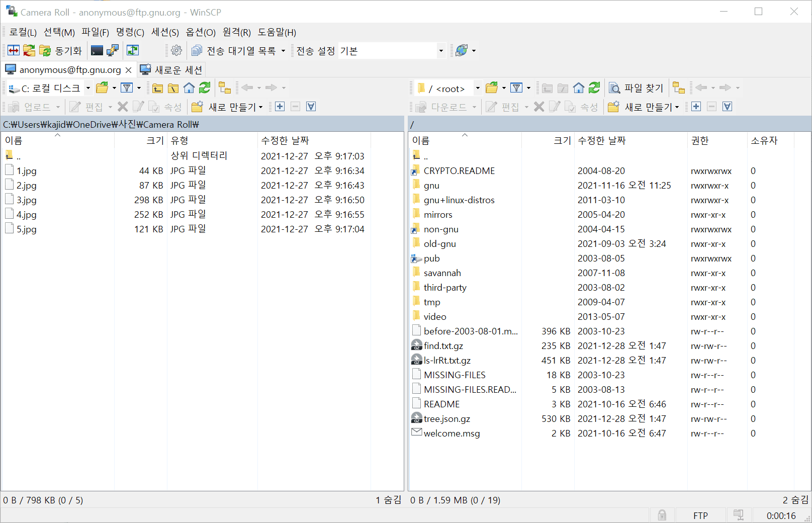Toggle synchronized browsing (동기화) button
The width and height of the screenshot is (812, 523).
click(x=60, y=50)
